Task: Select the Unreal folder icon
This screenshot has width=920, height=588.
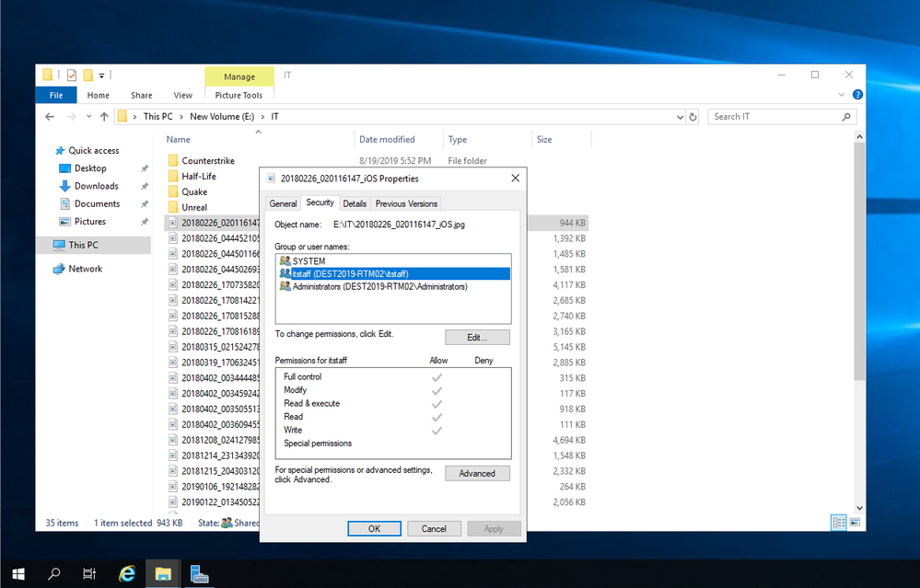Action: [x=173, y=207]
